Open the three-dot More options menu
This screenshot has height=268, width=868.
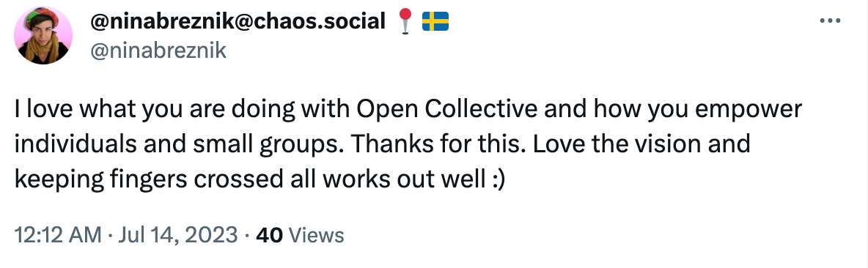coord(830,21)
